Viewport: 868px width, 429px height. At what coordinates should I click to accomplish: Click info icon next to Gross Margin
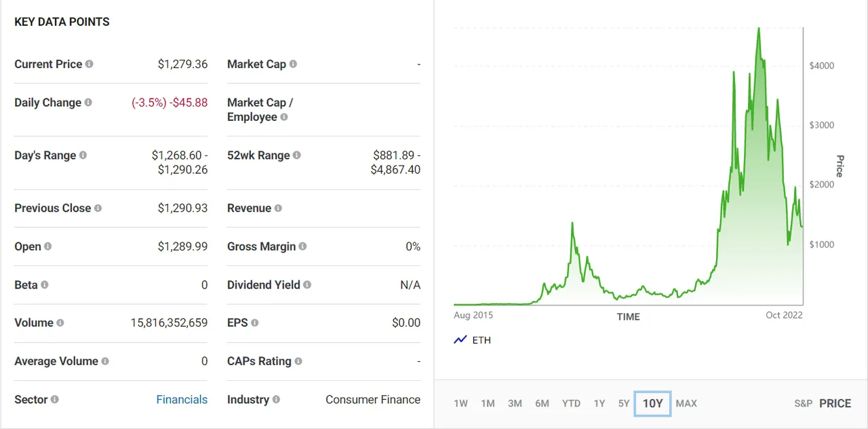pyautogui.click(x=302, y=246)
